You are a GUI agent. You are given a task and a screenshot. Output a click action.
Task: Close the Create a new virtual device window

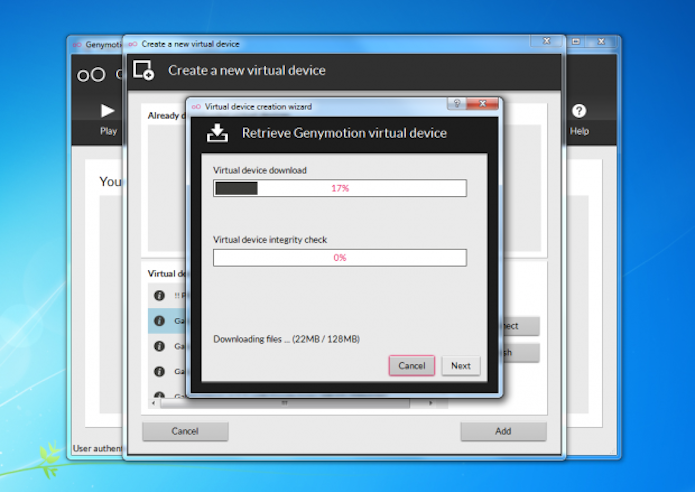547,41
